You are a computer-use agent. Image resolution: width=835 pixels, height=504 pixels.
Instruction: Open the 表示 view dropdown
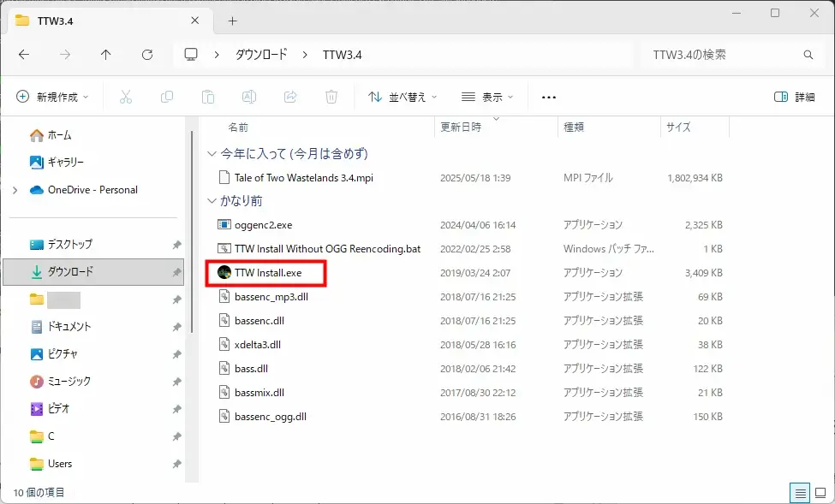point(487,97)
